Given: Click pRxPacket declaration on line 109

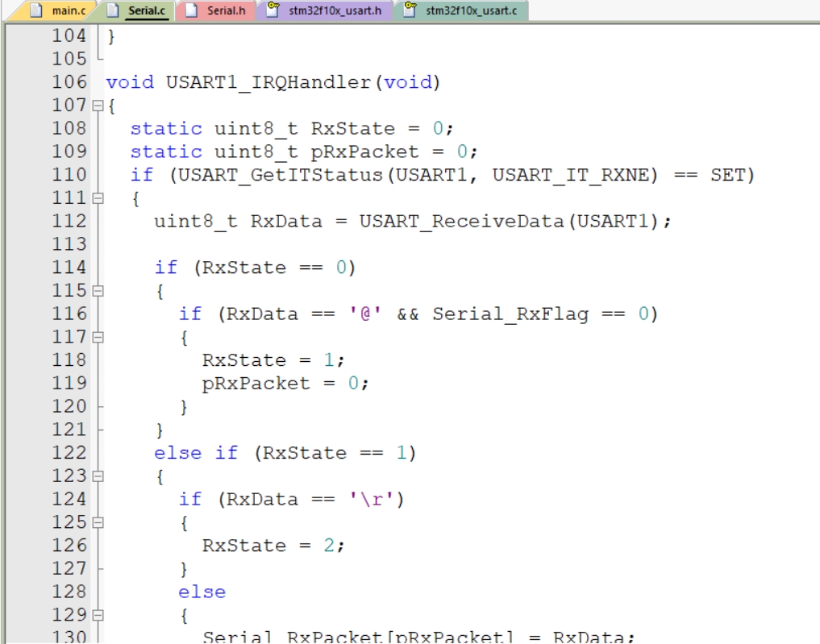Looking at the screenshot, I should pos(365,152).
